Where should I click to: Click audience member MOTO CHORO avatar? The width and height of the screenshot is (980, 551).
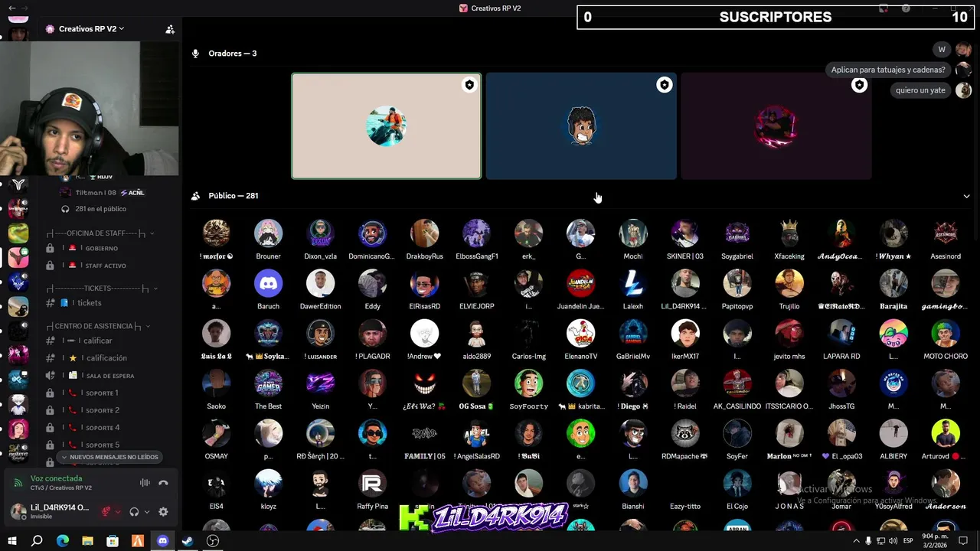[946, 334]
